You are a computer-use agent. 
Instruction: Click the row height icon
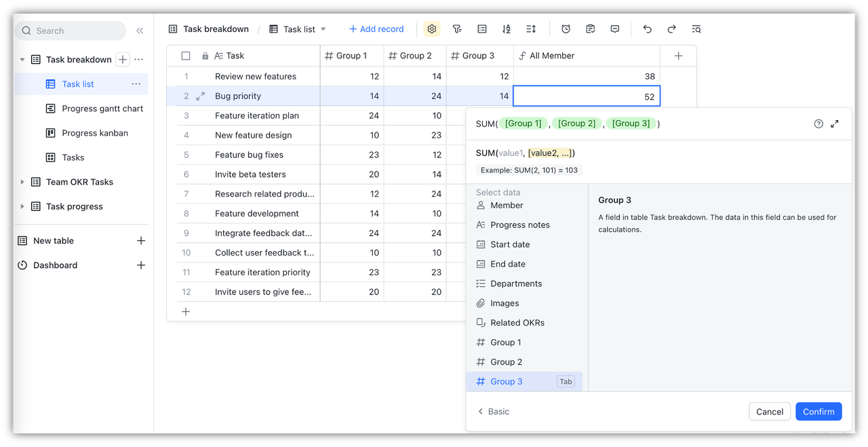(531, 29)
